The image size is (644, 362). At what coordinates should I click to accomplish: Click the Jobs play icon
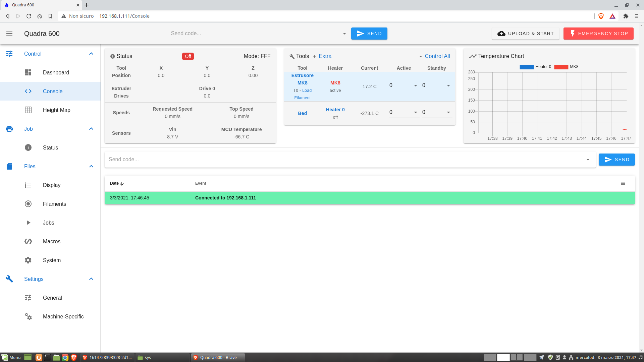tap(28, 223)
